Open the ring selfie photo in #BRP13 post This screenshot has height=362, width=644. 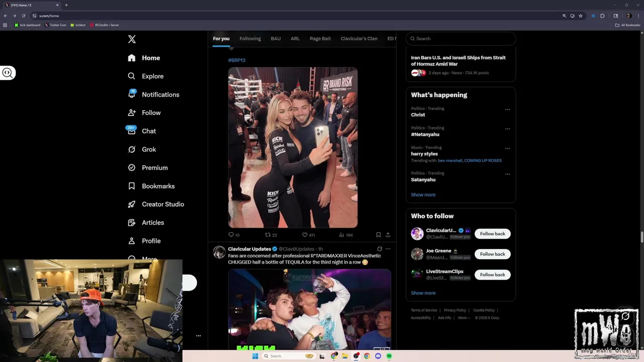point(293,148)
